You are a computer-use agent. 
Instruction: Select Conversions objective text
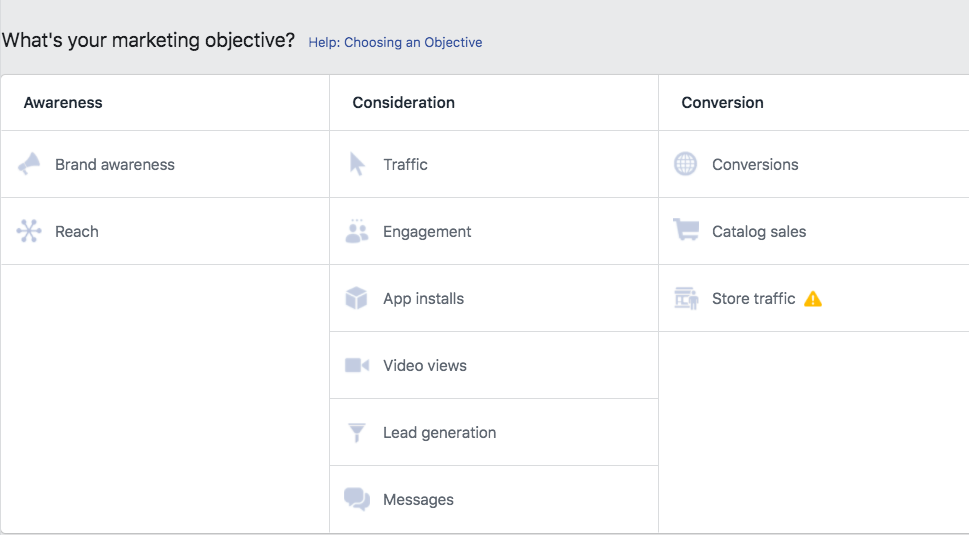(x=755, y=165)
